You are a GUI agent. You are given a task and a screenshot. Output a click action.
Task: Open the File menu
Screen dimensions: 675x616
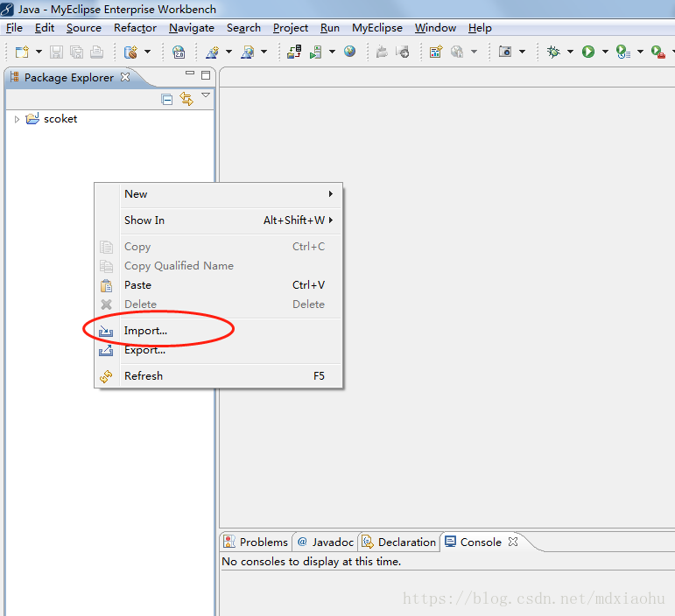(14, 28)
